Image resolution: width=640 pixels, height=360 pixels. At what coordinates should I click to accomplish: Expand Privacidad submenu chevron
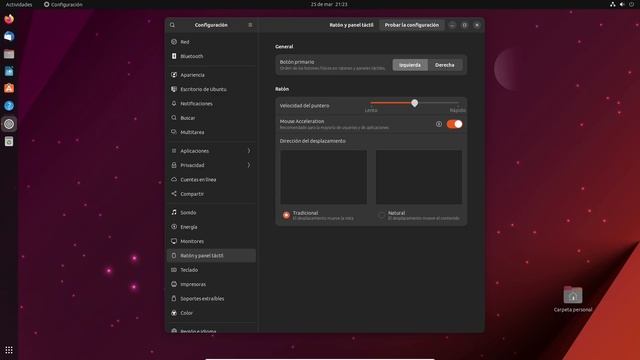(x=249, y=165)
